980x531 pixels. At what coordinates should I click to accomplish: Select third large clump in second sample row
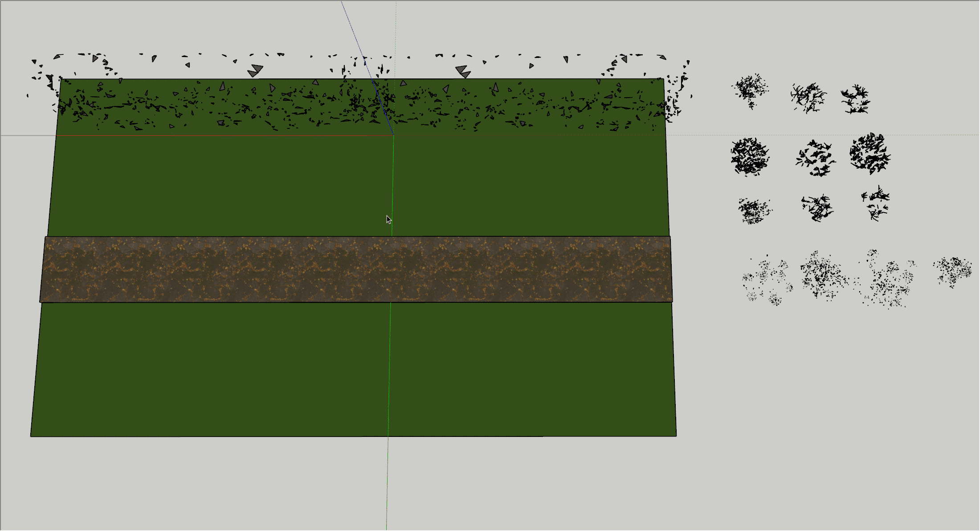[x=870, y=153]
